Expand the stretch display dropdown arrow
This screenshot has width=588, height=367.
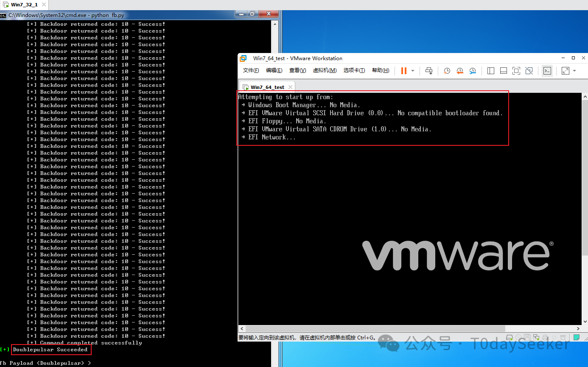click(x=574, y=71)
